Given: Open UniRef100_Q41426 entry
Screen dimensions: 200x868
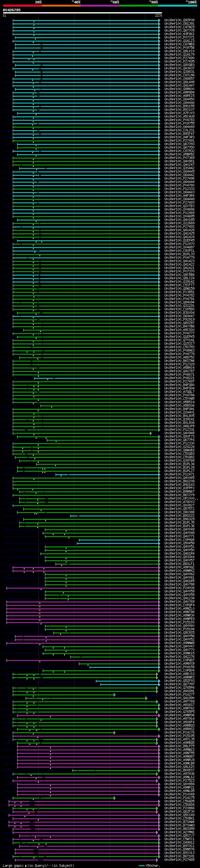Looking at the screenshot, I should [179, 230].
